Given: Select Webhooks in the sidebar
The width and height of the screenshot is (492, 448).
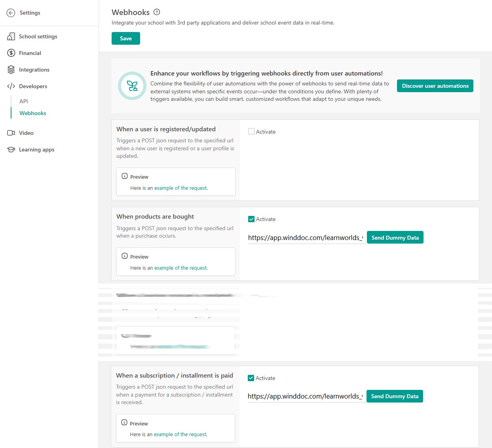Looking at the screenshot, I should pyautogui.click(x=32, y=113).
